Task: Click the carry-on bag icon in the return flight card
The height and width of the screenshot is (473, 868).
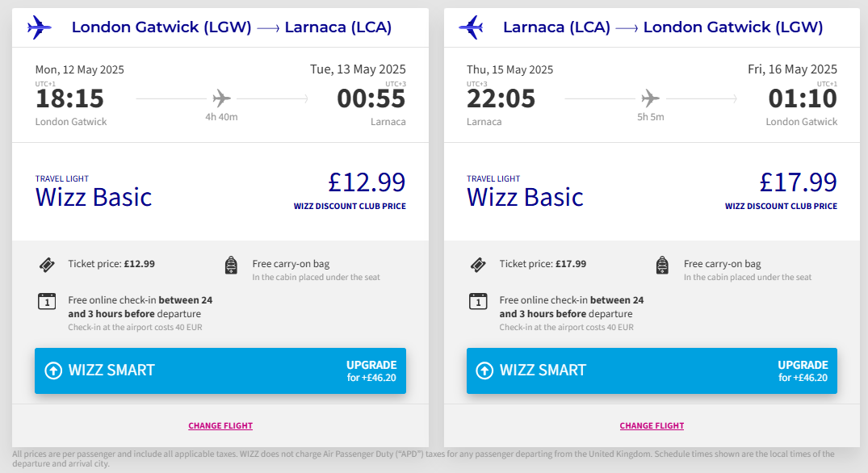Action: point(662,265)
